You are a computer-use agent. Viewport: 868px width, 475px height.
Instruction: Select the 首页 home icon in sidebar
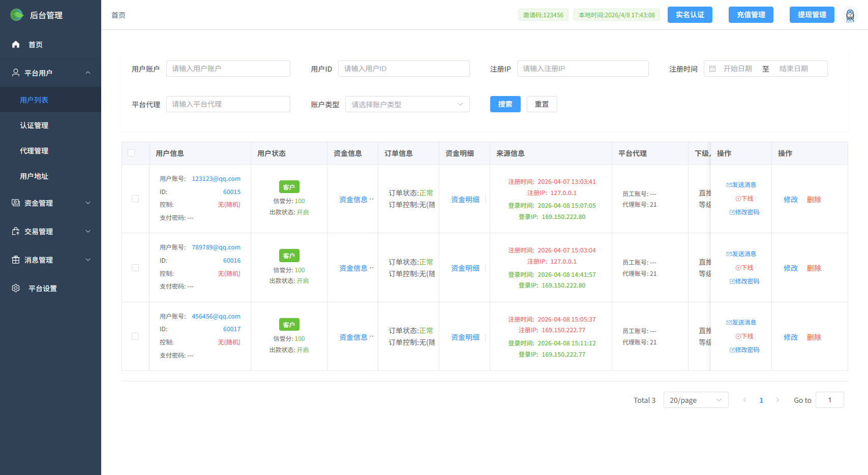[16, 44]
